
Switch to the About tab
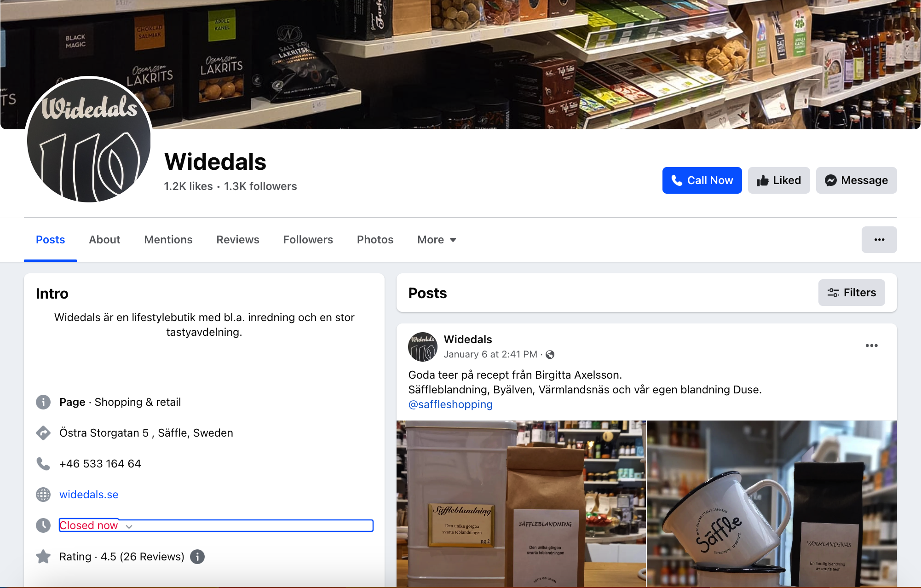pos(104,240)
